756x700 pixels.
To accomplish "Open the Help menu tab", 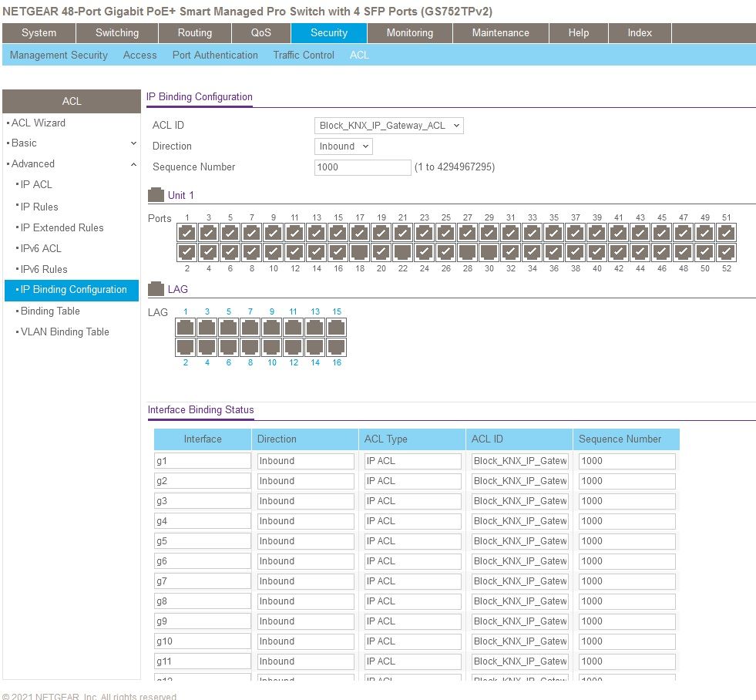I will pos(579,33).
